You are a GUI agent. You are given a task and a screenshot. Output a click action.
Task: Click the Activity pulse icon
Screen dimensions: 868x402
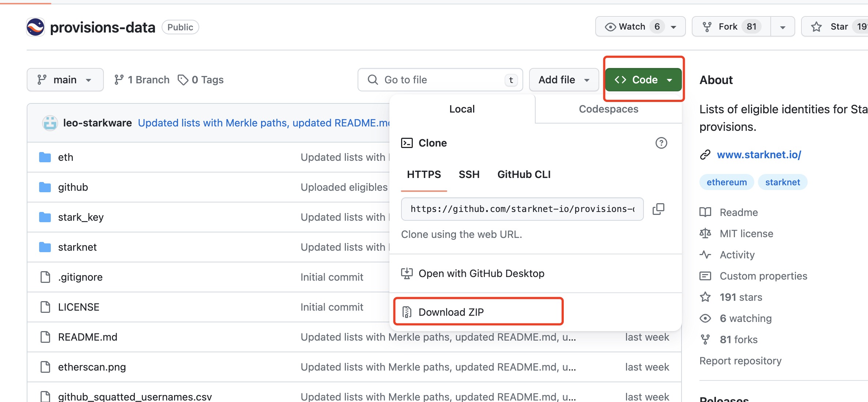point(705,255)
